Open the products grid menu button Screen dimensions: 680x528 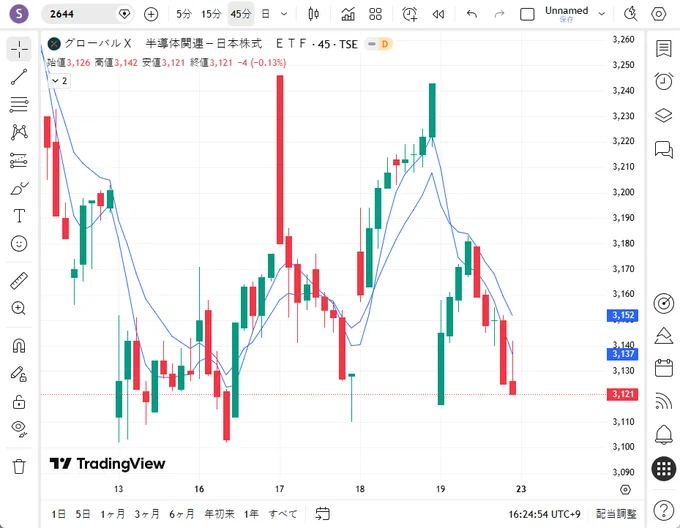click(x=664, y=468)
